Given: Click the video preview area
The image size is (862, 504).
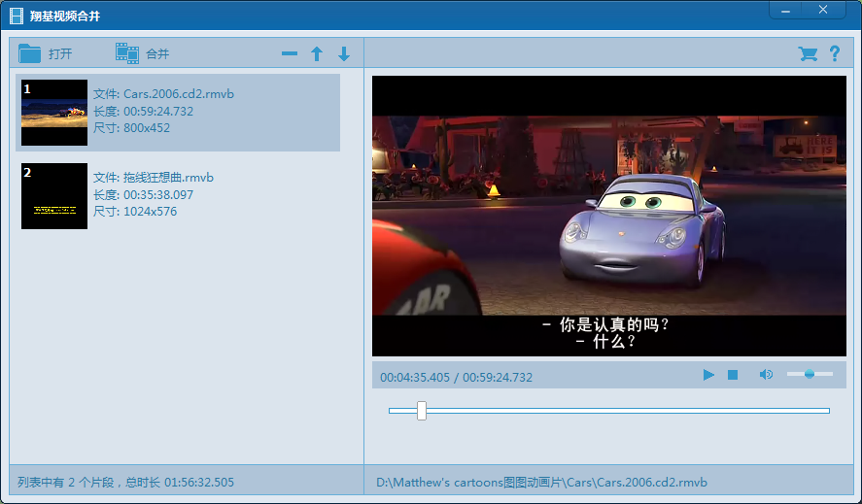Looking at the screenshot, I should tap(609, 216).
